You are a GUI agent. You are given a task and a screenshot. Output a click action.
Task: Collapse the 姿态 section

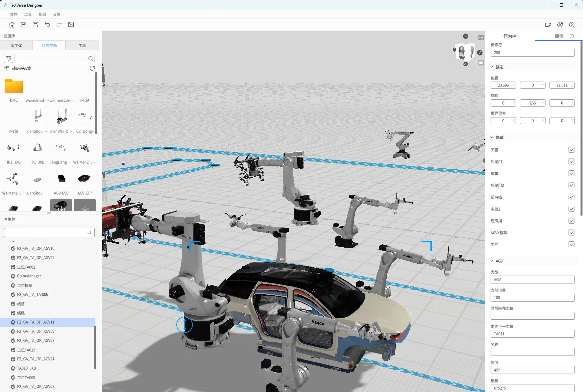(492, 67)
